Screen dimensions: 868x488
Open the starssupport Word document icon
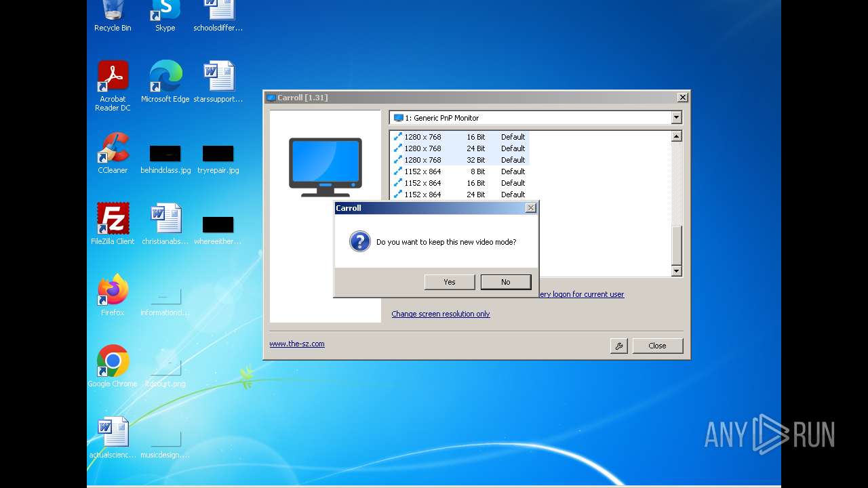click(218, 81)
